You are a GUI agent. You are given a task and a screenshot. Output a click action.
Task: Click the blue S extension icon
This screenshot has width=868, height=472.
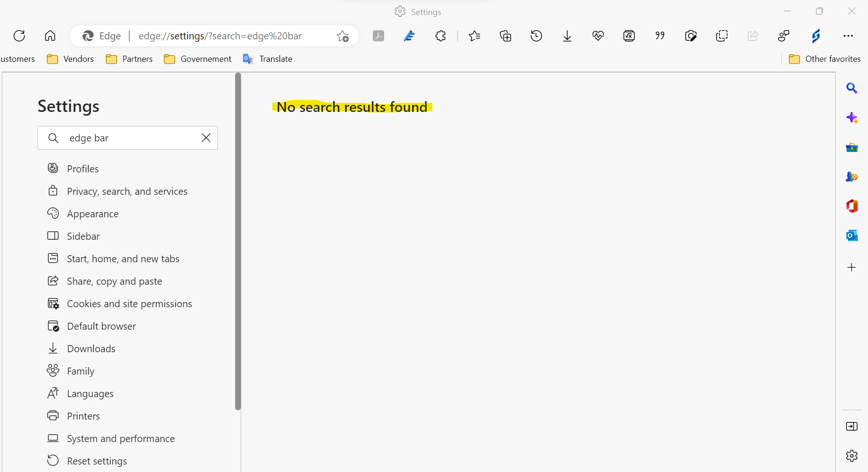point(816,36)
